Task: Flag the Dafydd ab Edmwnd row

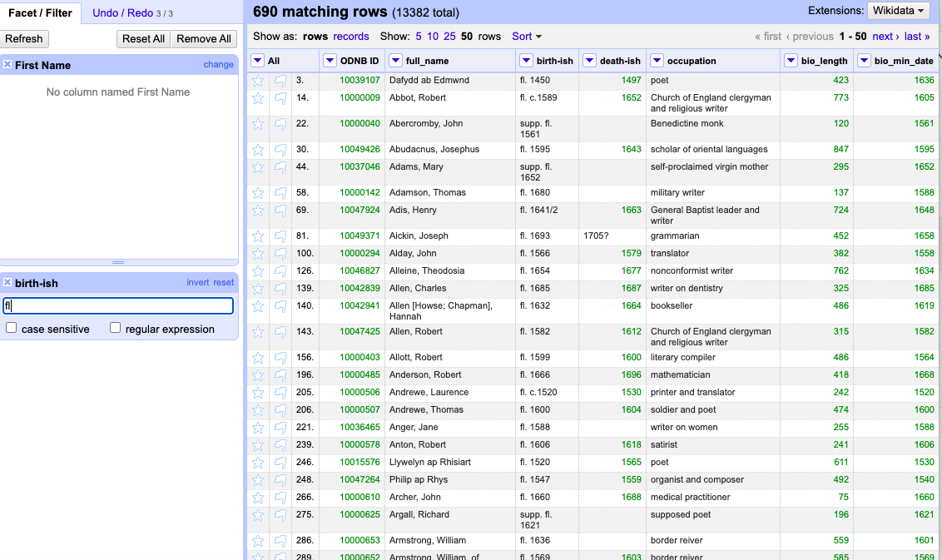Action: pos(280,81)
